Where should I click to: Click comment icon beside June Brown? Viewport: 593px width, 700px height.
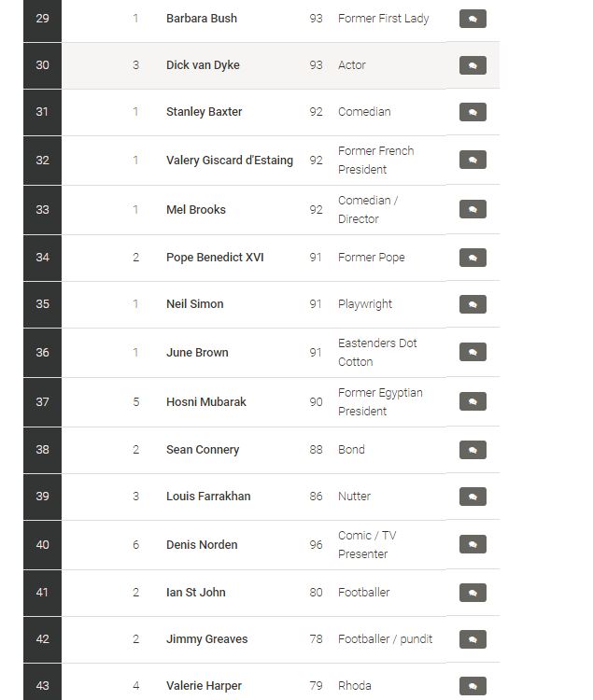tap(473, 353)
